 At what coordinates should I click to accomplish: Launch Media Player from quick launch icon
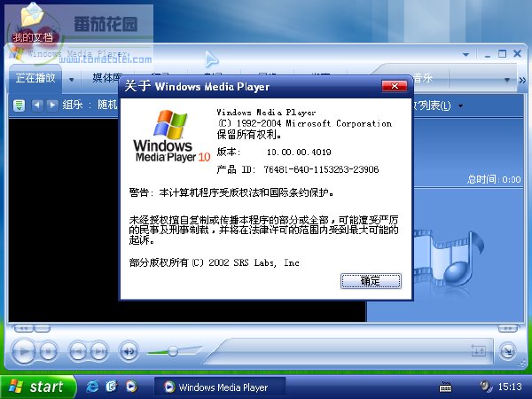[x=131, y=387]
